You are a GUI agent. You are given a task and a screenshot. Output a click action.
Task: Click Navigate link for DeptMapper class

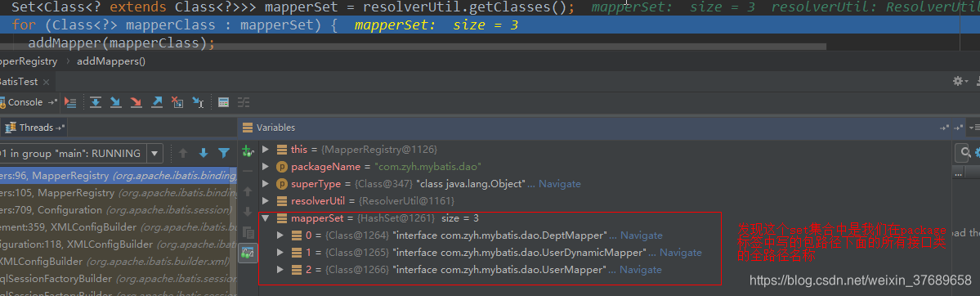click(x=642, y=235)
